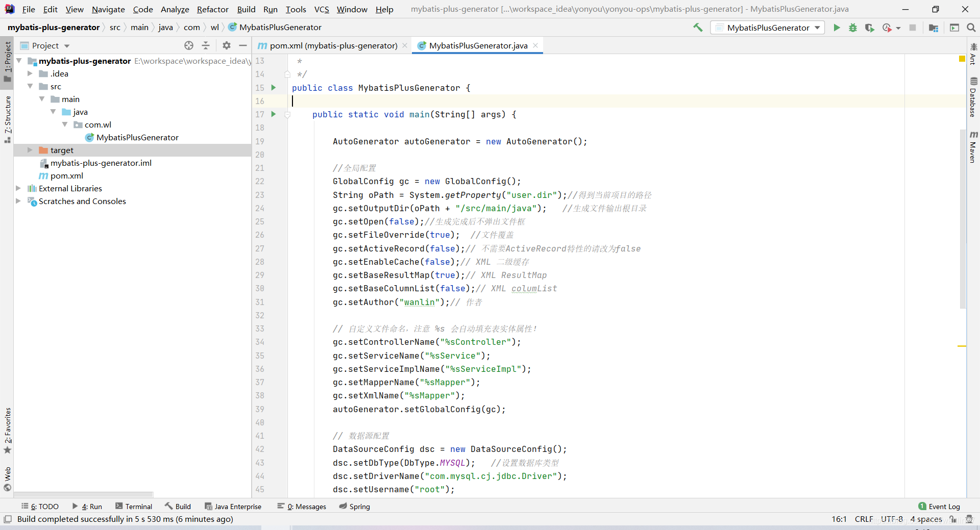Change file encoding UTF-8 in status bar
This screenshot has height=530, width=980.
[892, 519]
